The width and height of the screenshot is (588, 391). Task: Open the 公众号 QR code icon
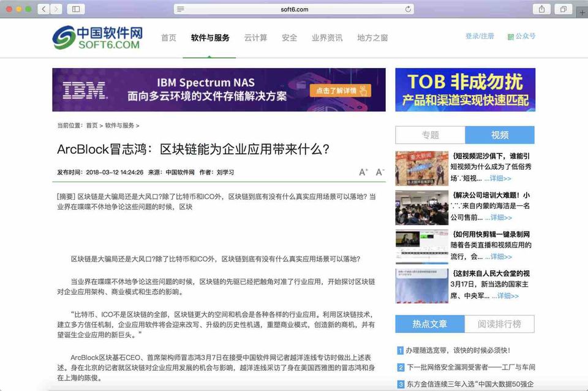pyautogui.click(x=511, y=37)
